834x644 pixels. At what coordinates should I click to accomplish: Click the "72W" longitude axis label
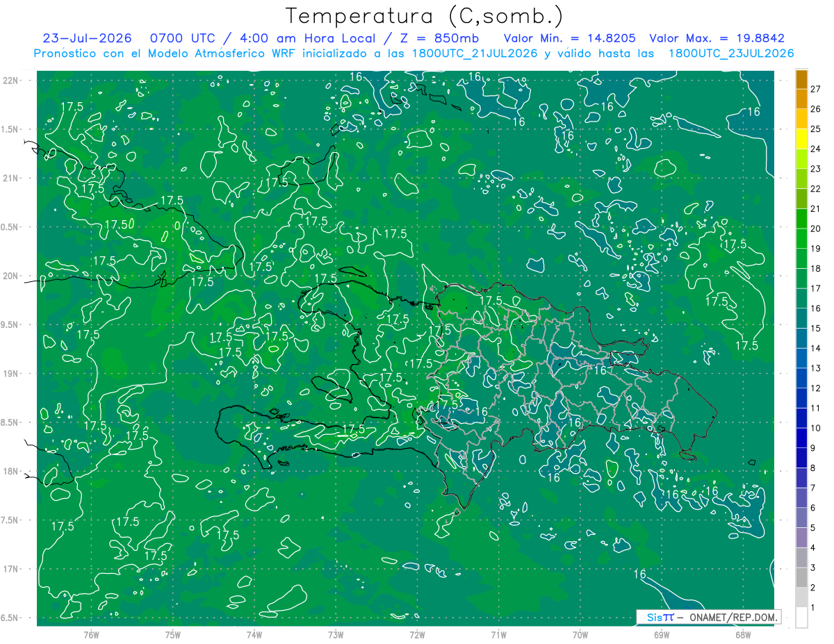click(417, 635)
